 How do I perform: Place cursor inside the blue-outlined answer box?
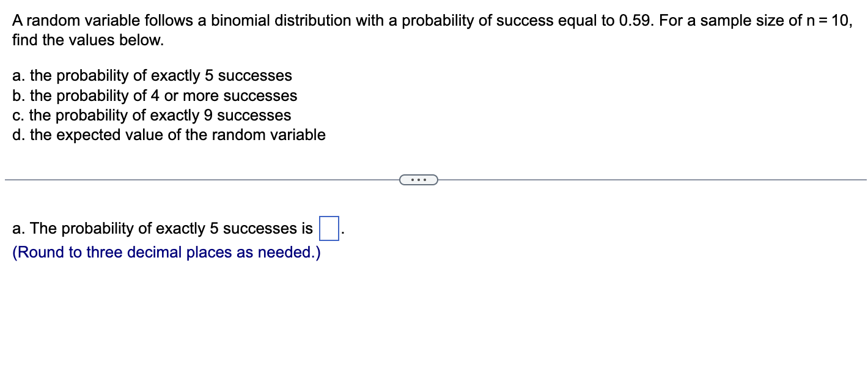pyautogui.click(x=328, y=228)
